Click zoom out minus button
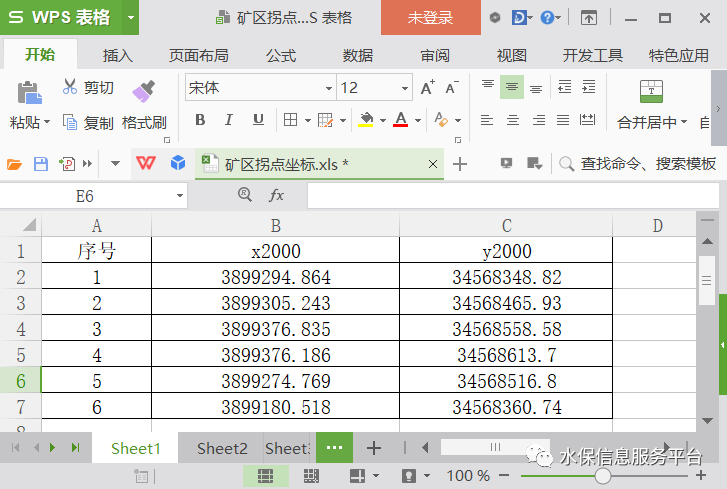Image resolution: width=727 pixels, height=489 pixels. [x=504, y=476]
